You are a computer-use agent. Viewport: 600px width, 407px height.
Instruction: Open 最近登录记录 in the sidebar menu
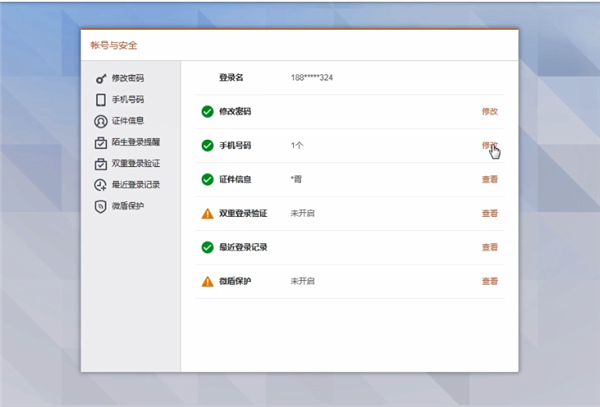(x=136, y=185)
